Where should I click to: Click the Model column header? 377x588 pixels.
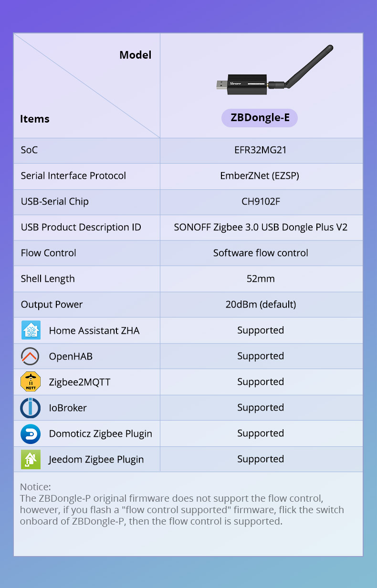click(135, 55)
